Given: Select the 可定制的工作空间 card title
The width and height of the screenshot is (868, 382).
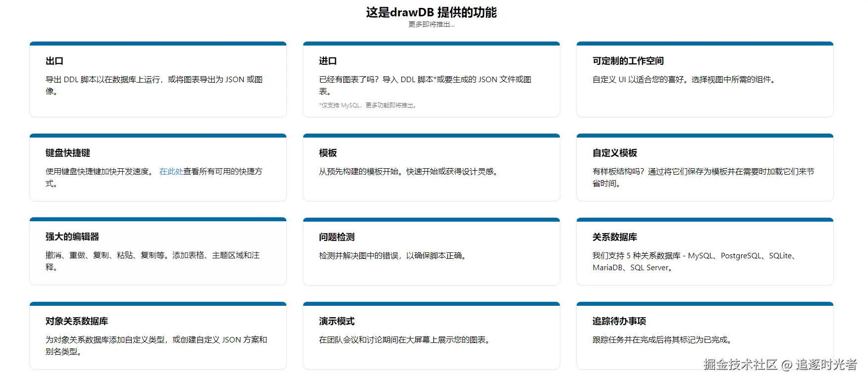Looking at the screenshot, I should click(x=628, y=61).
